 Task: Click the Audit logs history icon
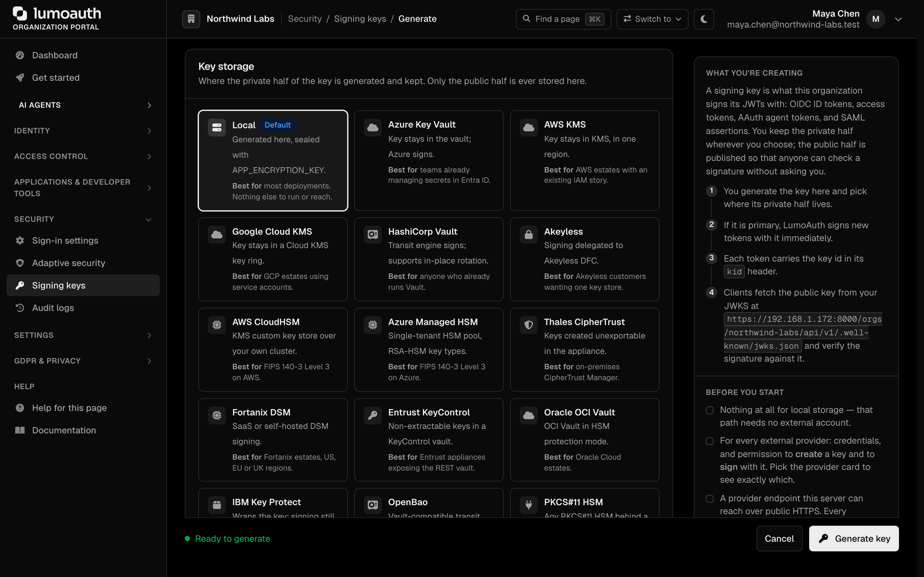[x=20, y=308]
